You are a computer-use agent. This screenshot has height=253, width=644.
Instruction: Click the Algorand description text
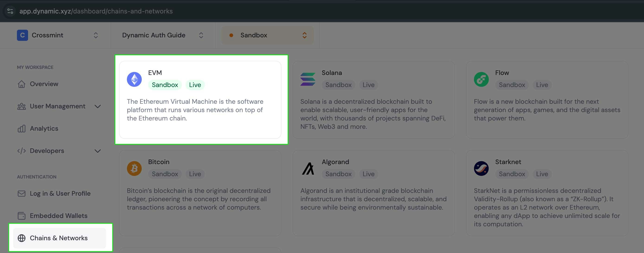coord(374,199)
